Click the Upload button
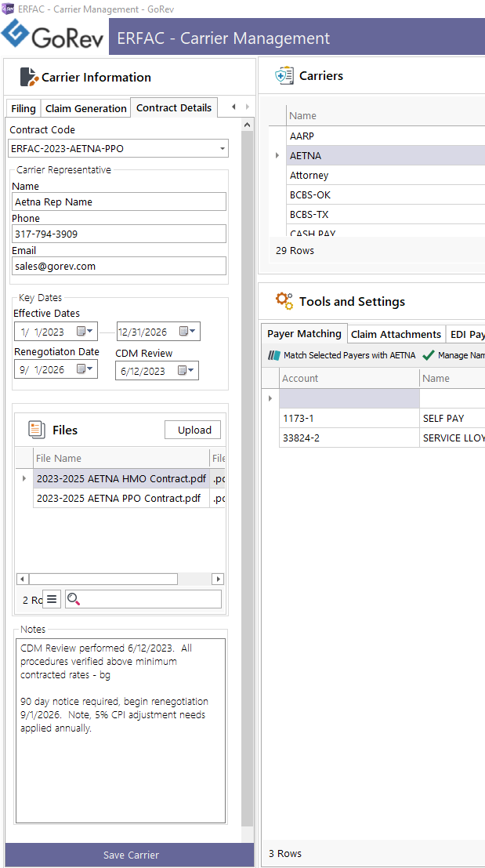The width and height of the screenshot is (485, 868). pyautogui.click(x=193, y=430)
